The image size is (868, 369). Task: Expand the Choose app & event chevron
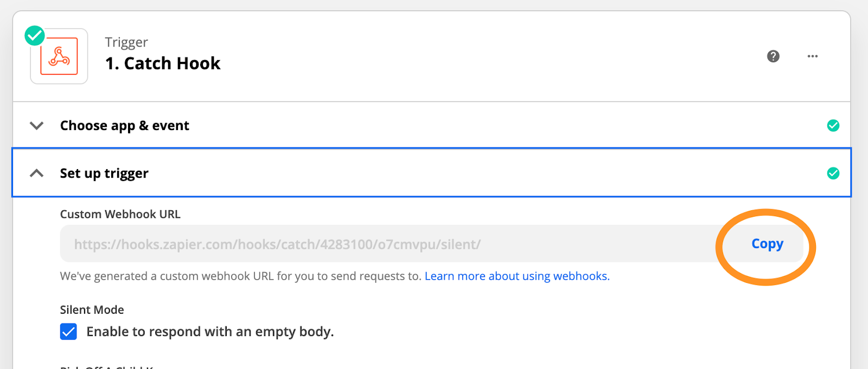click(x=36, y=126)
